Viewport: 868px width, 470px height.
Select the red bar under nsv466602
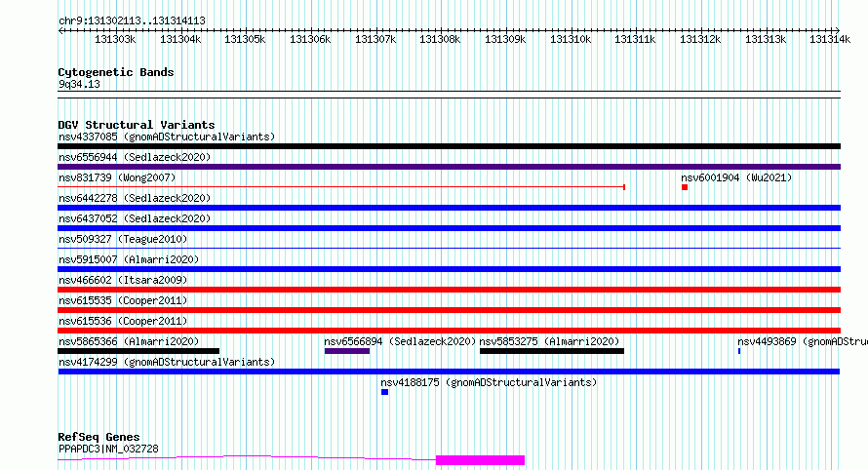(x=449, y=290)
